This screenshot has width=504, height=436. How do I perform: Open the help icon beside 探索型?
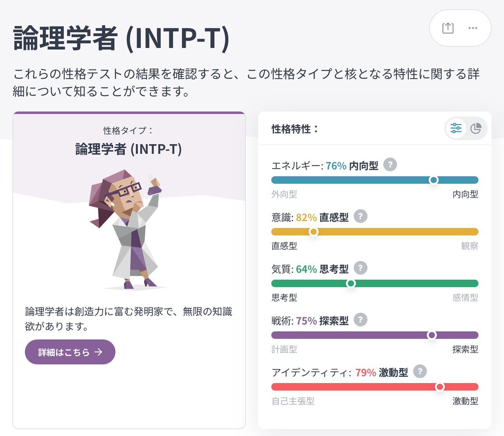coord(360,320)
